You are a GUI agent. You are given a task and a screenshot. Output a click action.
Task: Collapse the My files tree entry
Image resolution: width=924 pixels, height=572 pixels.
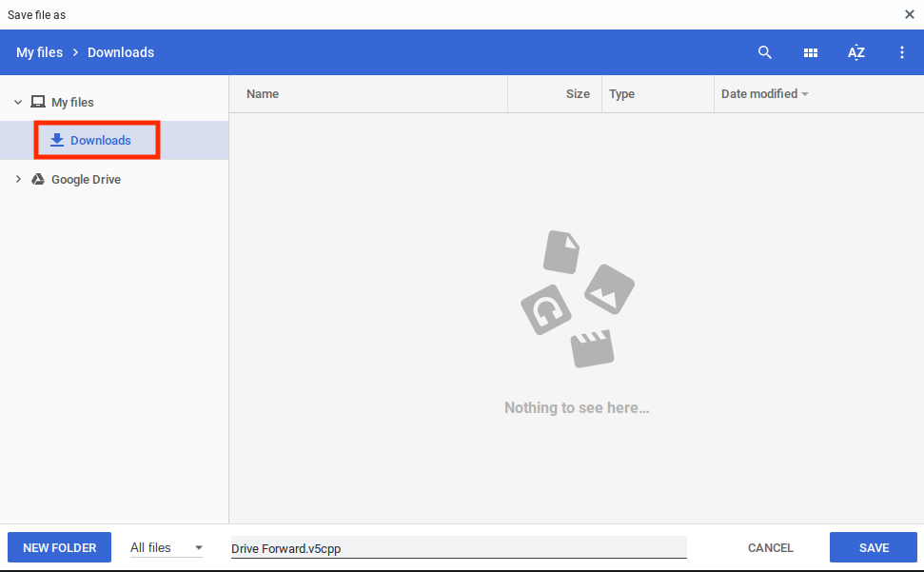[17, 102]
